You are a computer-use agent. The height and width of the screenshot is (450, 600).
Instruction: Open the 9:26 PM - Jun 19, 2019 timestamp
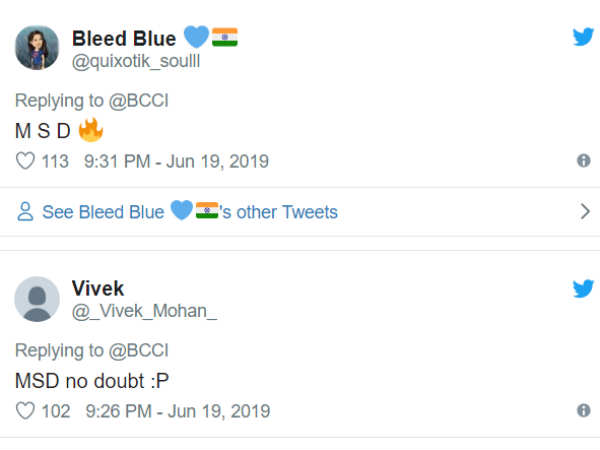tap(177, 411)
